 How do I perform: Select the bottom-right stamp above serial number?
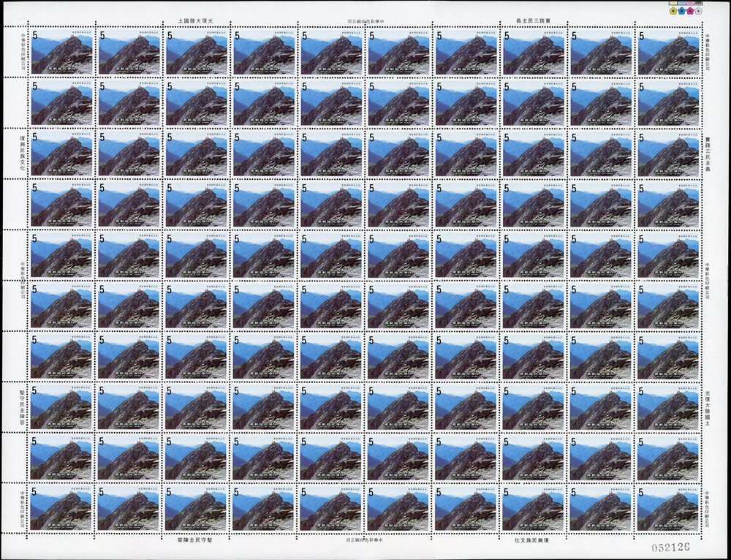(668, 508)
